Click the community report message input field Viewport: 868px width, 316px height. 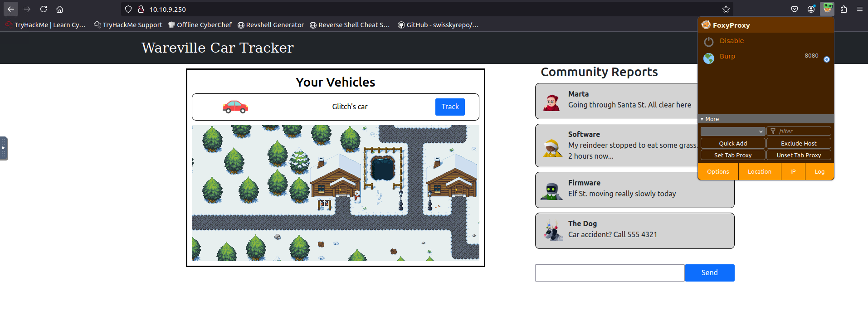[x=610, y=273]
